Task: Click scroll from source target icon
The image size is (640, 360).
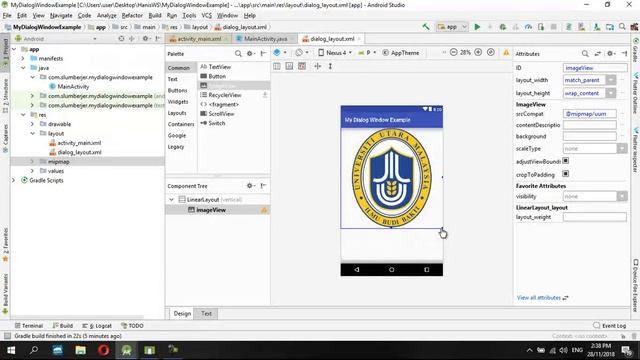Action: [121, 39]
